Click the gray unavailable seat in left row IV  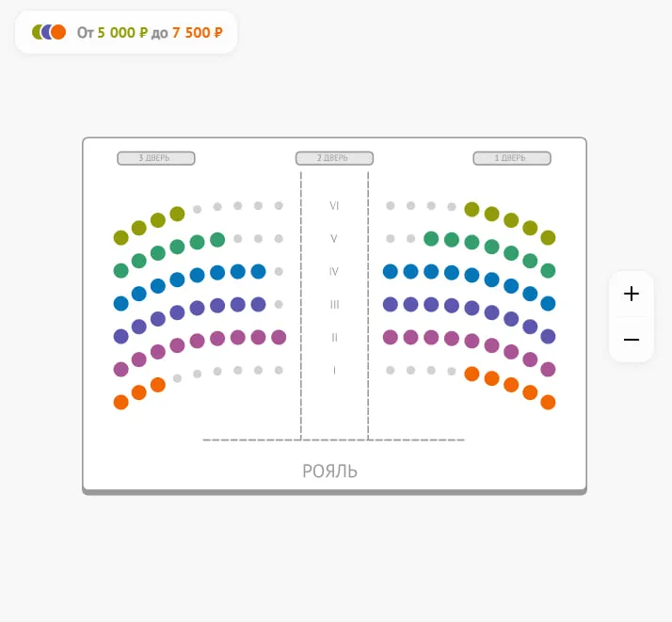[x=279, y=271]
